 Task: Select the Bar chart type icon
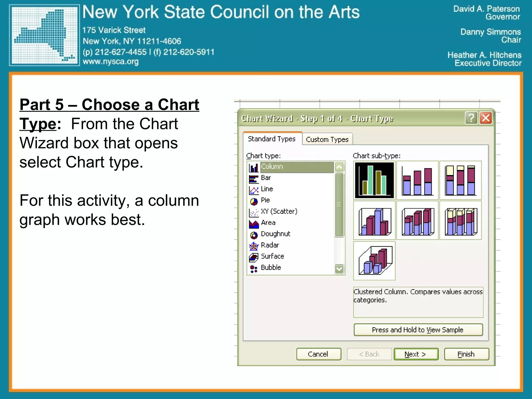point(254,179)
